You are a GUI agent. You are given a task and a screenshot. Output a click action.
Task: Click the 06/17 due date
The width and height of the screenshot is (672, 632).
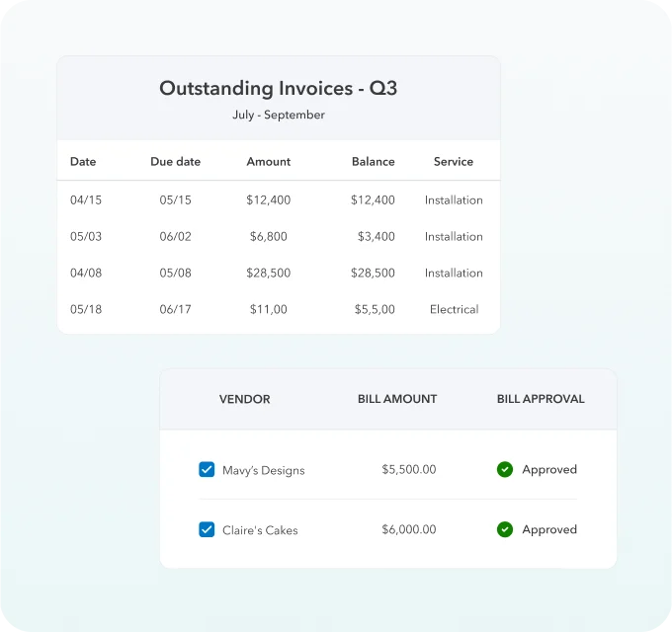175,309
